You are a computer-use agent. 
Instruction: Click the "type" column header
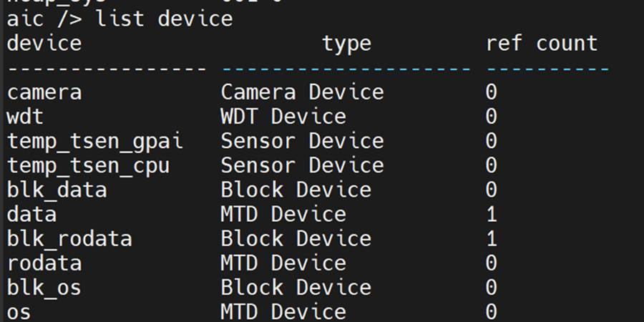point(346,44)
